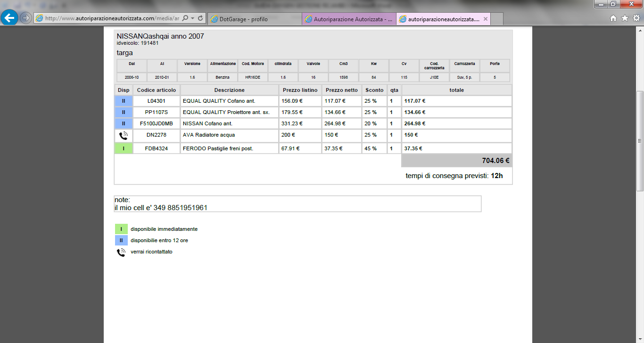Click availability icon for PP1107S row

(124, 112)
